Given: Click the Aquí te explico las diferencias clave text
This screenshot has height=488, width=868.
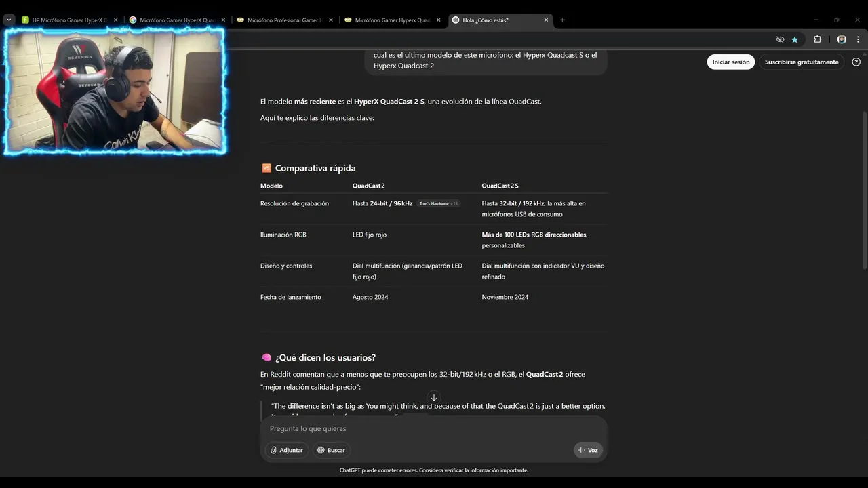Looking at the screenshot, I should pos(317,118).
